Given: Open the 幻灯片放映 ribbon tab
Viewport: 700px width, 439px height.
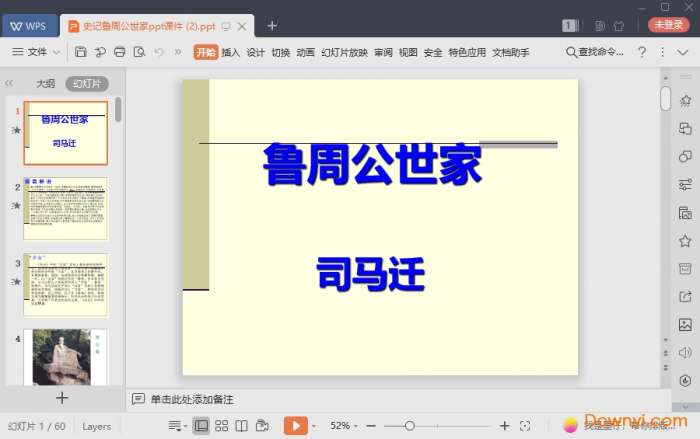Looking at the screenshot, I should (x=345, y=52).
